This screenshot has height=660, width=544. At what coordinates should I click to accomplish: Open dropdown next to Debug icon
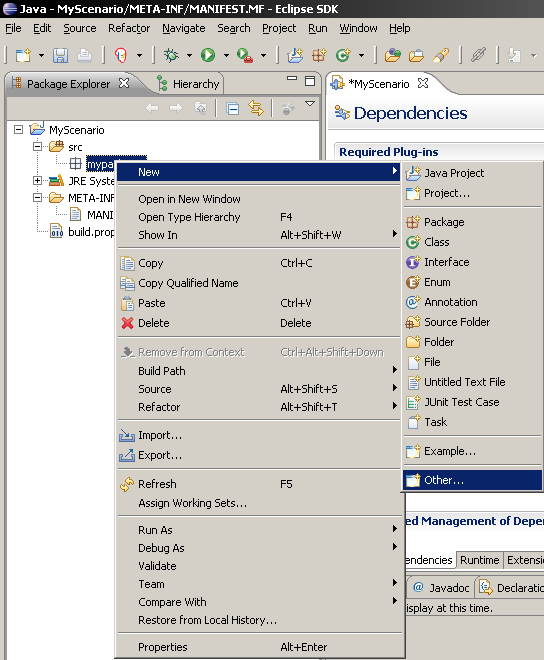coord(189,55)
